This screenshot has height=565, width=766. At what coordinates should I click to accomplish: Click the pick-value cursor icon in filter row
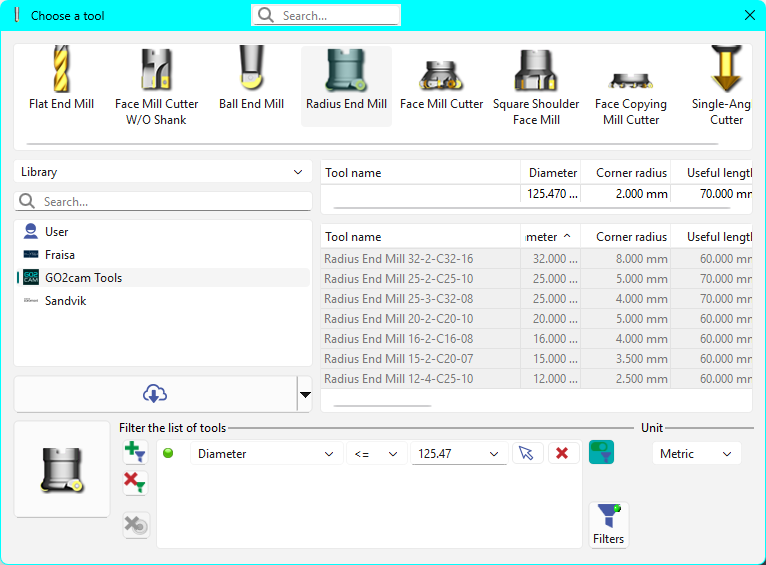point(527,453)
